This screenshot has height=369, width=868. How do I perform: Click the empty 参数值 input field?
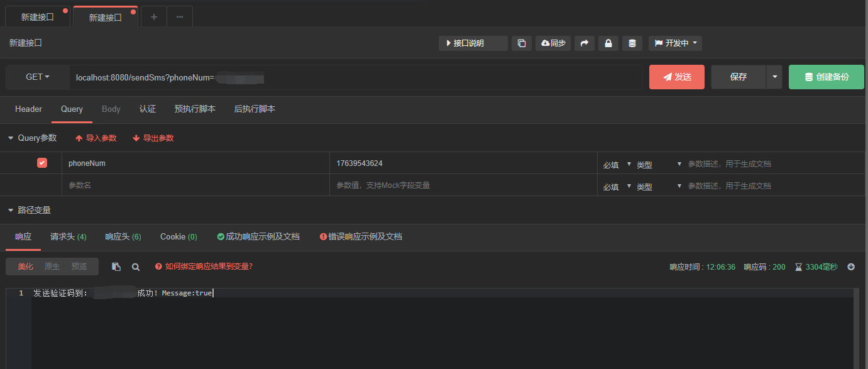pos(463,185)
